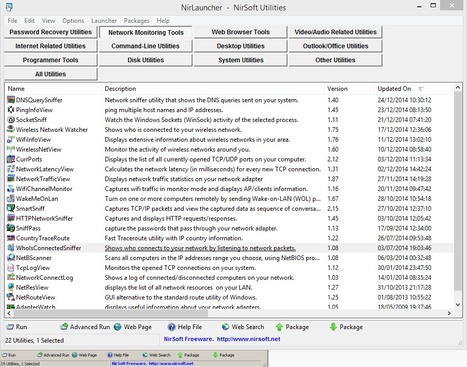The image size is (467, 367).
Task: Click the DNSQuerySniffer row icon
Action: pyautogui.click(x=11, y=100)
